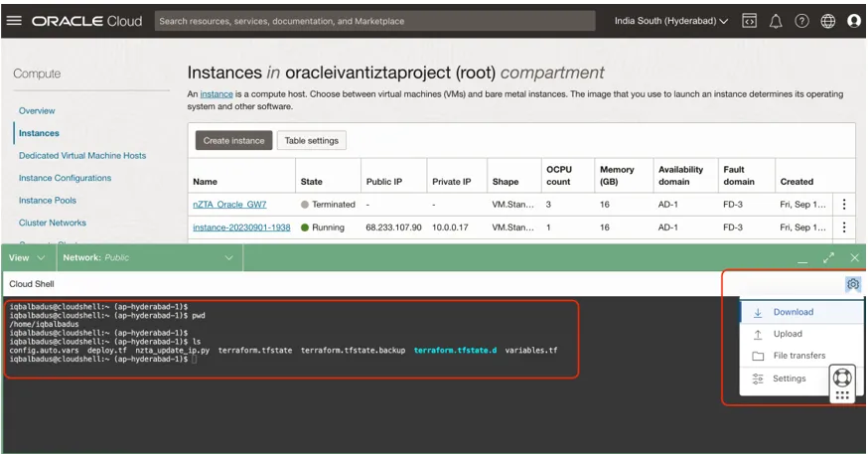Click the Oracle Cloud logo
Screen dimensions: 868x454
tap(87, 21)
